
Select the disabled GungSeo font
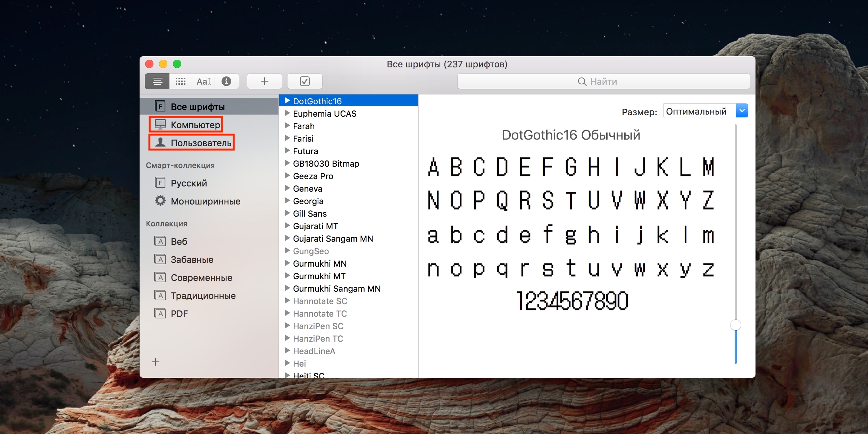[349, 251]
